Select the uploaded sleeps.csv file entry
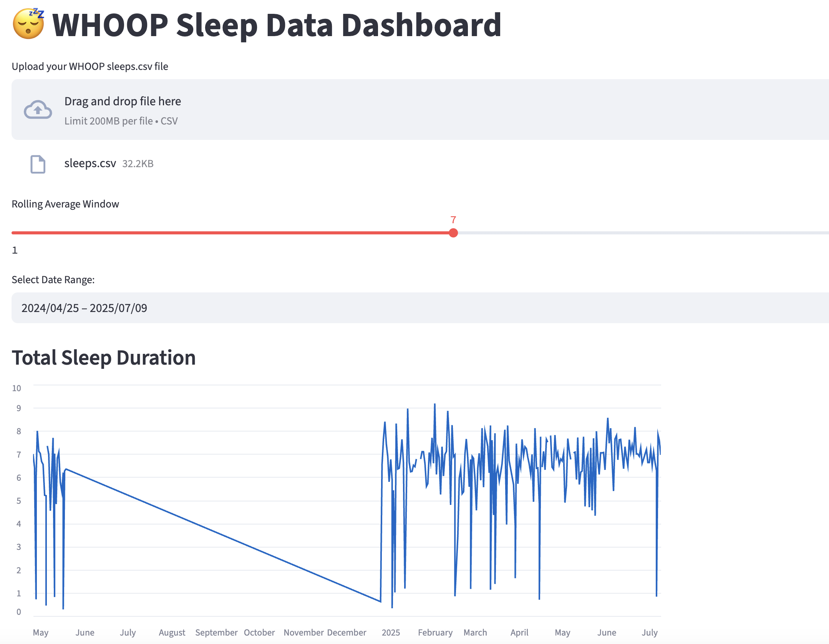 (90, 163)
